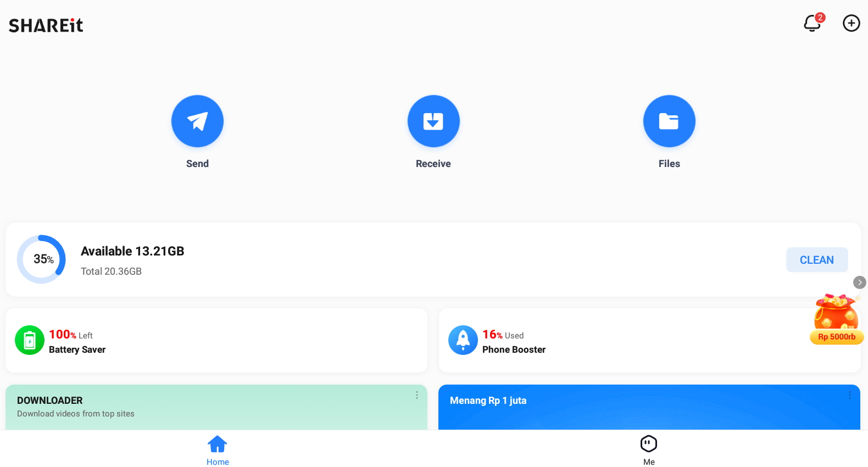This screenshot has width=868, height=467.
Task: Tap the 16% Used memory value
Action: tap(503, 335)
